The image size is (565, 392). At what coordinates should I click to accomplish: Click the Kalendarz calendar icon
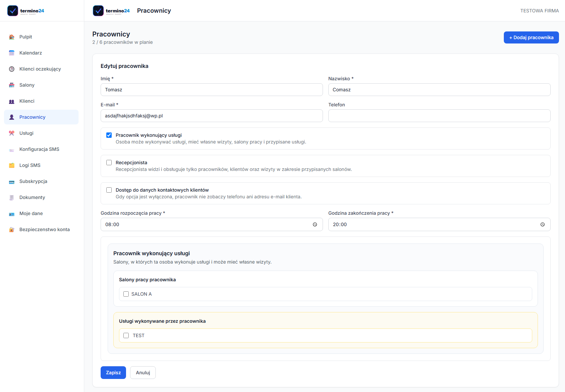(12, 53)
